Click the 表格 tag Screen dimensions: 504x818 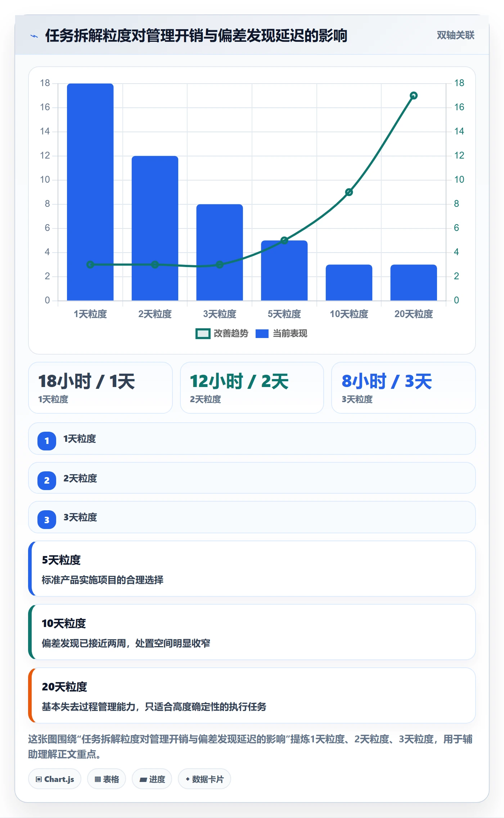pyautogui.click(x=107, y=779)
